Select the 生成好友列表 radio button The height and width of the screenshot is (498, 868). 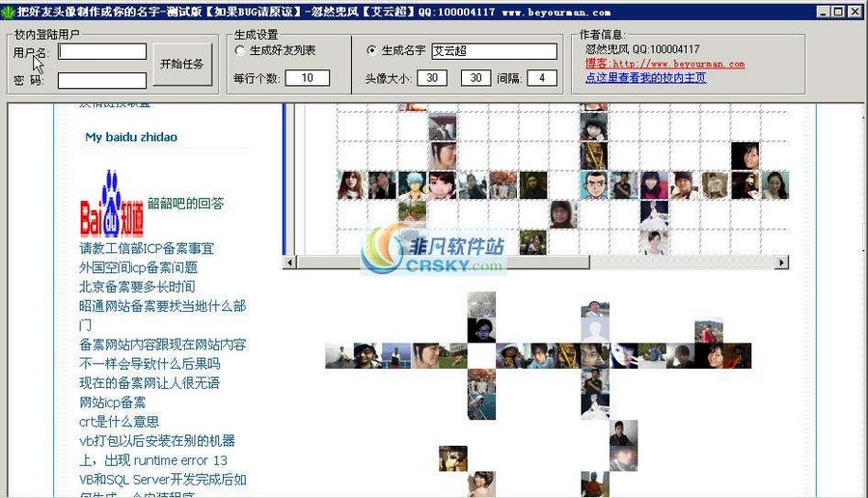tap(240, 50)
